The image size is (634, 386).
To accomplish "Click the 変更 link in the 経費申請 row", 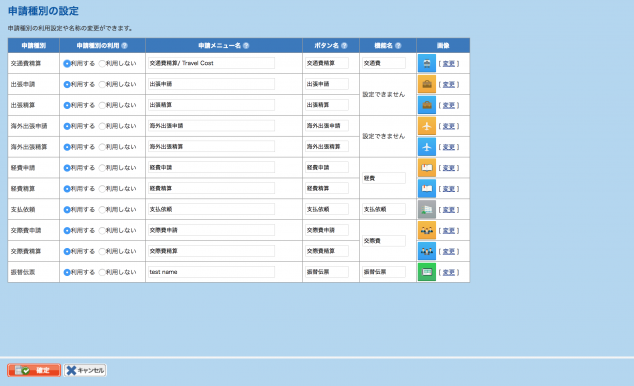I will point(448,168).
